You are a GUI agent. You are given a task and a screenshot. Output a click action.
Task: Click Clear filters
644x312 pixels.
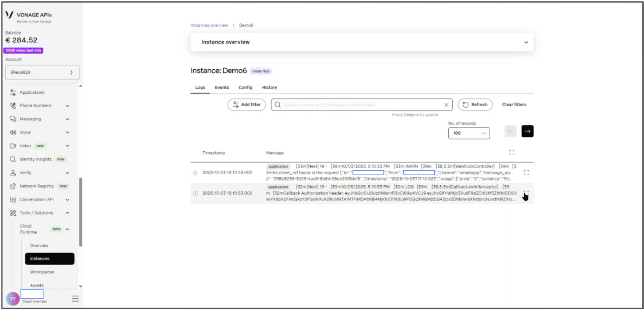coord(514,105)
